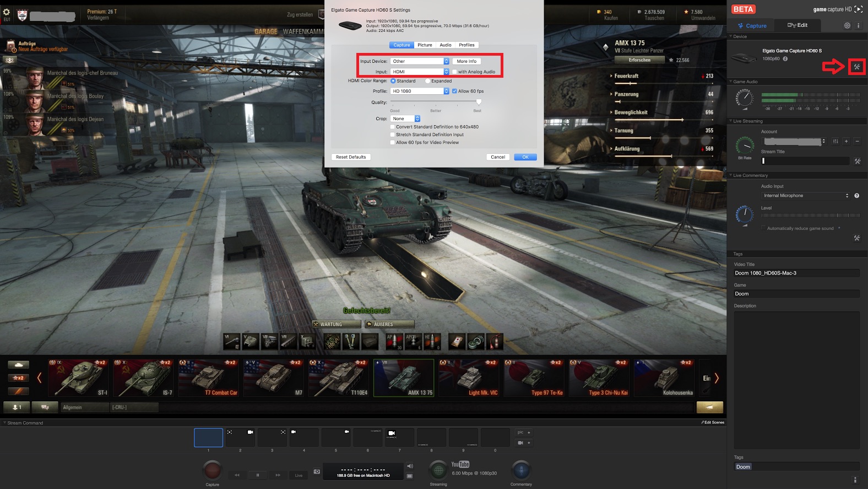
Task: Add streaming account with plus button
Action: click(x=847, y=141)
